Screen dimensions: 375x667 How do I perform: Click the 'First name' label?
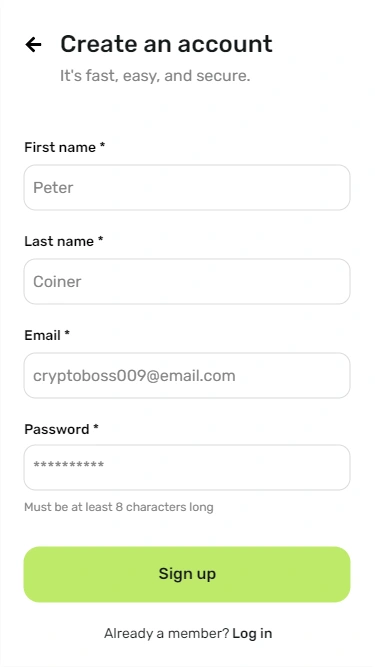[x=60, y=147]
